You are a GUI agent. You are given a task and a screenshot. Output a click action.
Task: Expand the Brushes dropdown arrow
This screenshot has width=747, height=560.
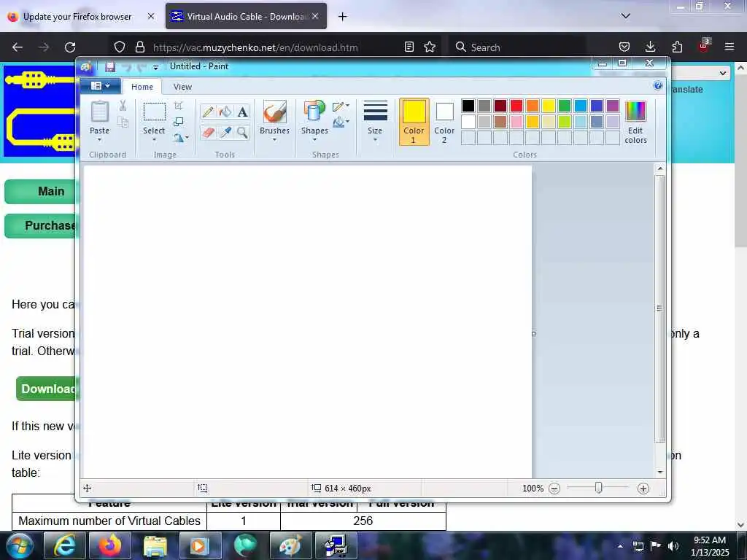tap(275, 139)
